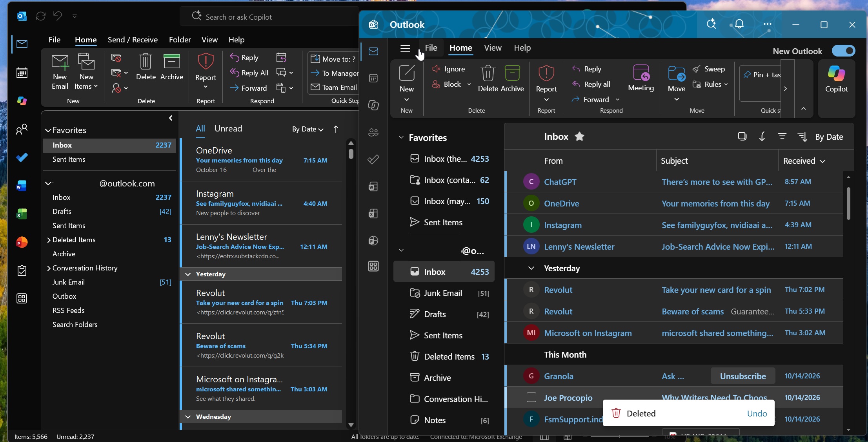
Task: Click select-all messages icon beside sort arrow
Action: (742, 137)
